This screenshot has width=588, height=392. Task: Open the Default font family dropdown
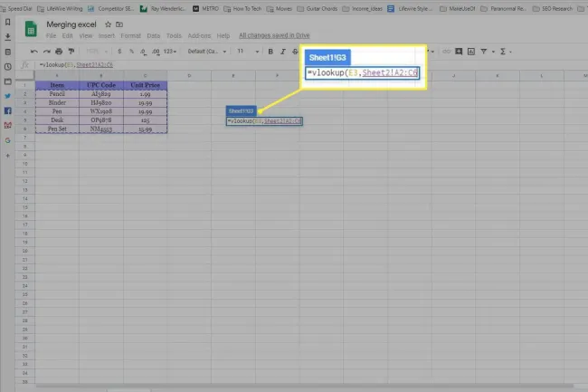pyautogui.click(x=207, y=52)
